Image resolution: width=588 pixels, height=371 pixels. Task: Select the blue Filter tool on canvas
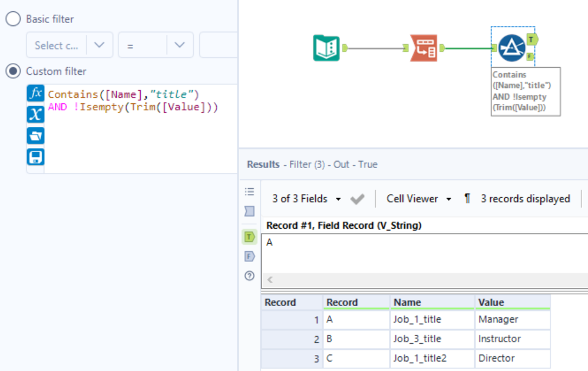tap(512, 48)
